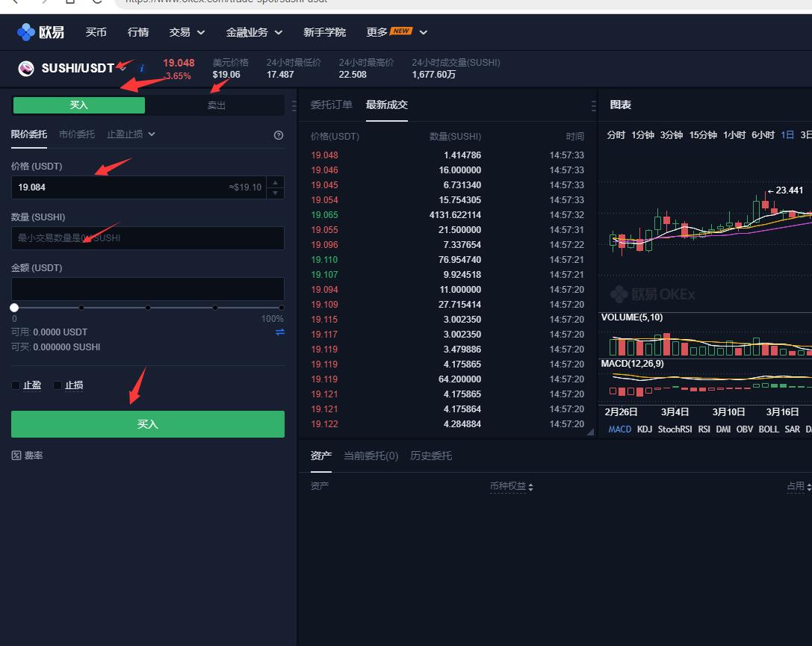
Task: Select the 卖出 sell tab
Action: 216,105
